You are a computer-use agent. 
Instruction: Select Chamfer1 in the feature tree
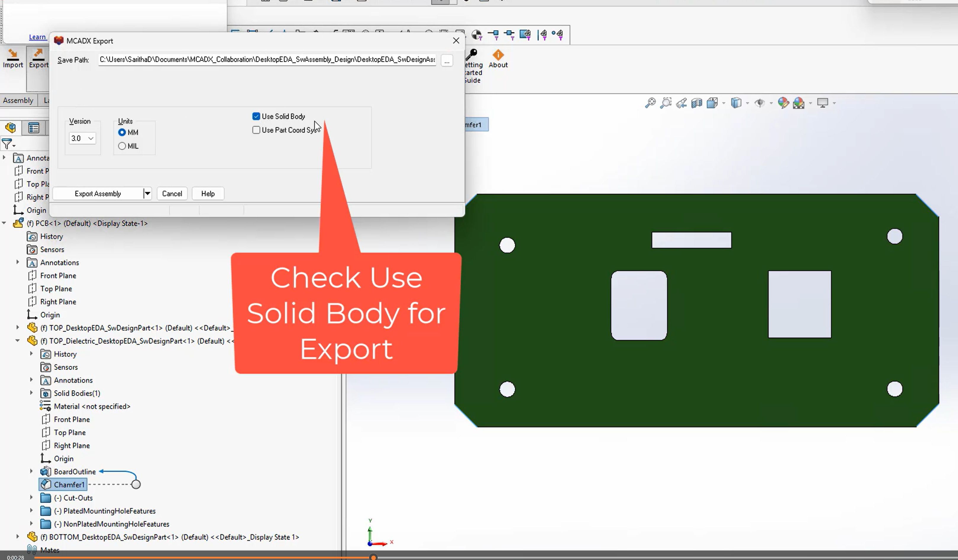click(x=69, y=485)
